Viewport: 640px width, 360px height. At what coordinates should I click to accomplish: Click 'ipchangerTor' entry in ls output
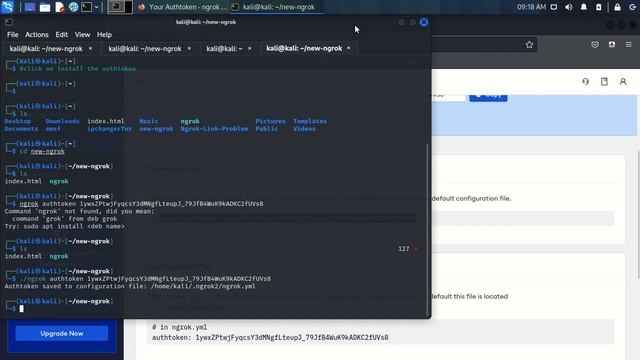(109, 129)
